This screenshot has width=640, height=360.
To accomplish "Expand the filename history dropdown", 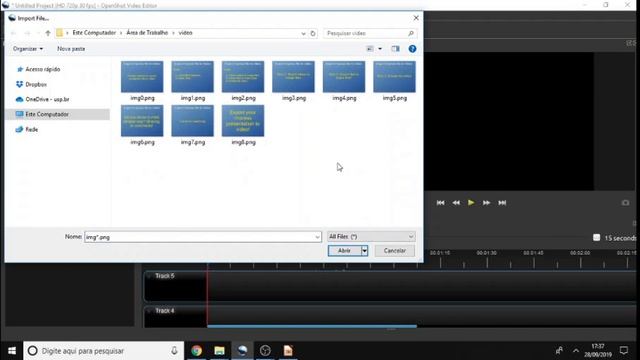I will tap(318, 237).
